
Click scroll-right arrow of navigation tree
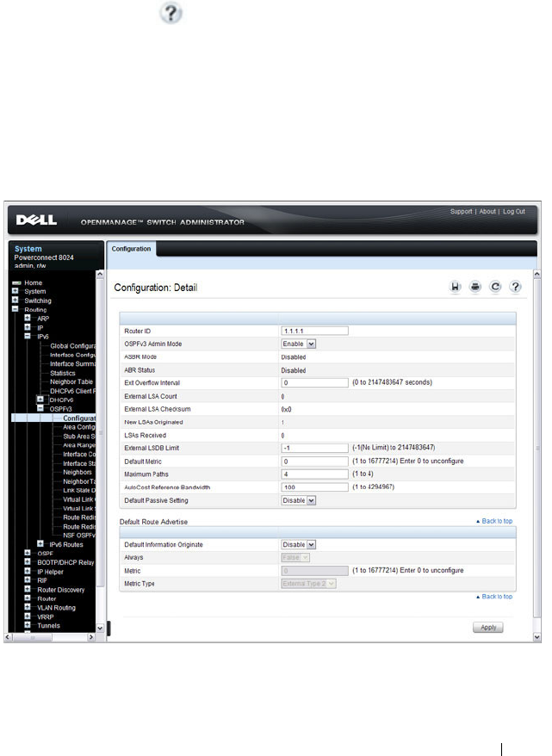(x=90, y=637)
